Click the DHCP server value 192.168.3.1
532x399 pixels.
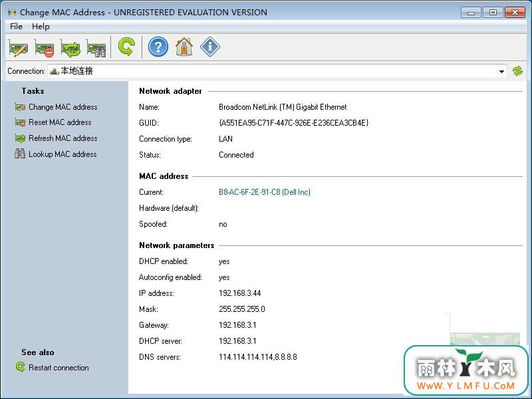coord(237,341)
